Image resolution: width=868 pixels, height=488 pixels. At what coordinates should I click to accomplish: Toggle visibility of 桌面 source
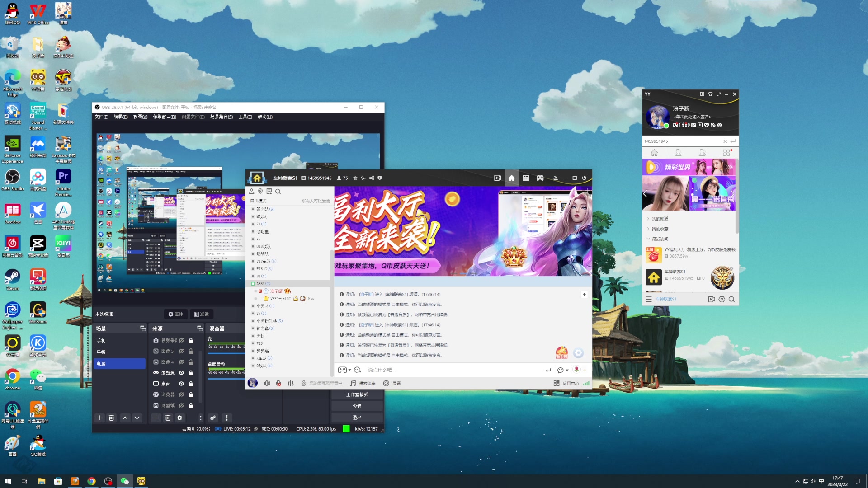(181, 384)
